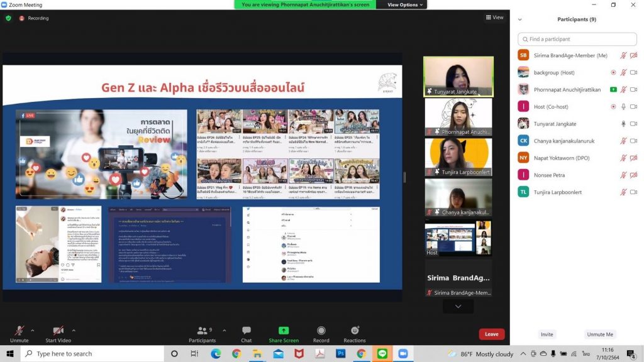The height and width of the screenshot is (362, 644).
Task: Open the View layout menu
Action: coord(494,18)
